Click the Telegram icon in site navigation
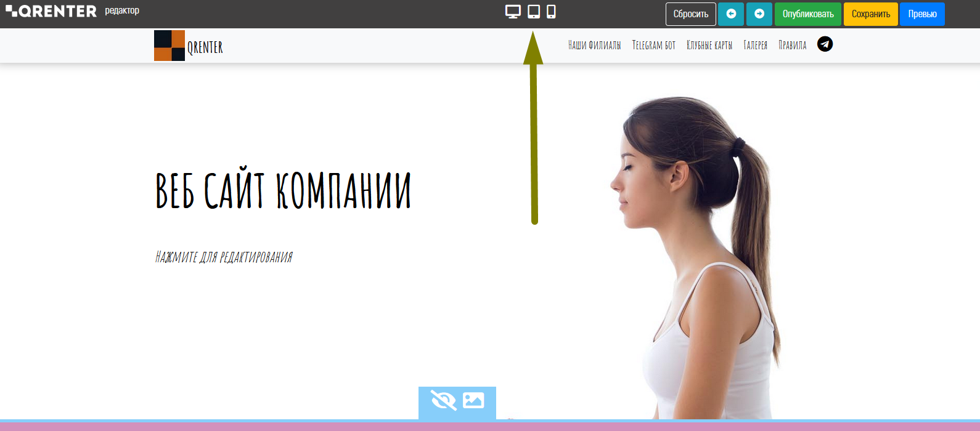980x431 pixels. pos(825,44)
